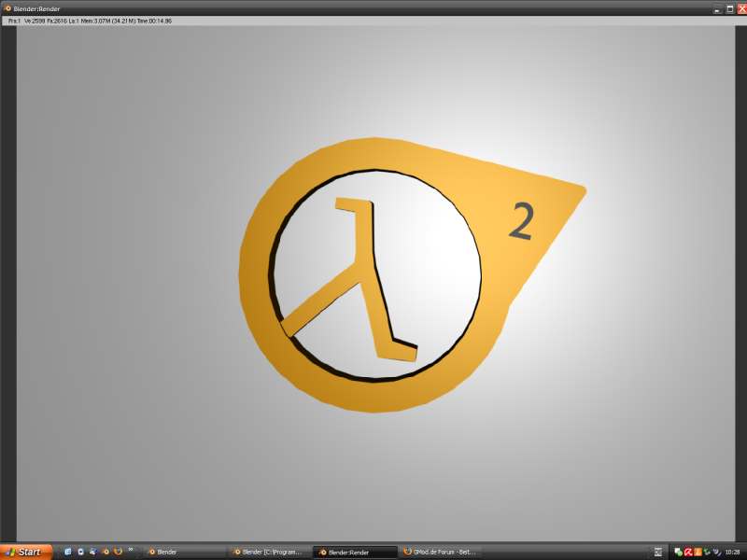Screen dimensions: 747x560
Task: Open Firefox from the Quick Launch bar
Action: (118, 552)
